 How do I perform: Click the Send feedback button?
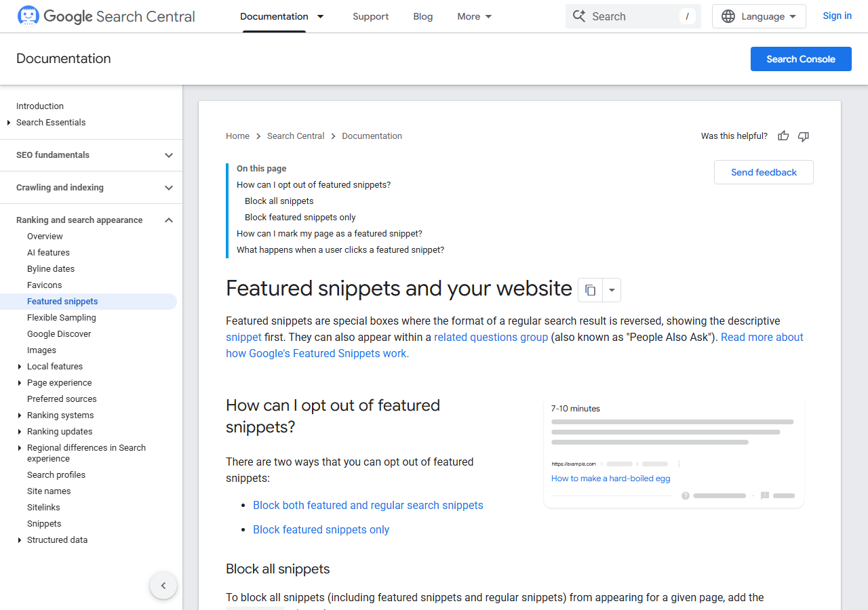tap(764, 172)
